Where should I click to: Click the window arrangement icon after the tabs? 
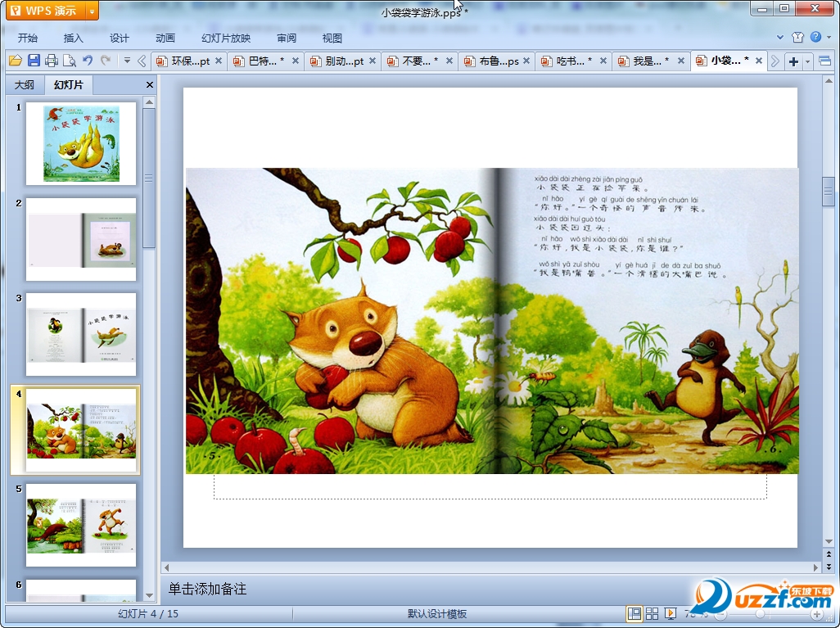pyautogui.click(x=825, y=61)
